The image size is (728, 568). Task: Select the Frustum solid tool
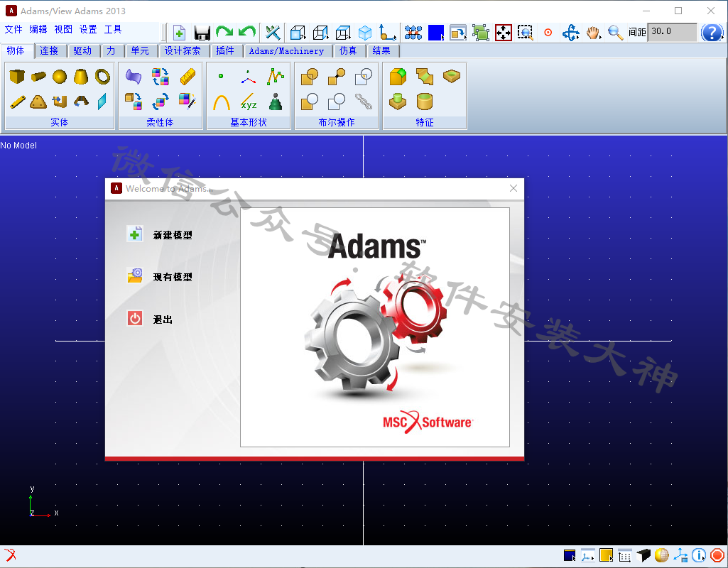[81, 76]
